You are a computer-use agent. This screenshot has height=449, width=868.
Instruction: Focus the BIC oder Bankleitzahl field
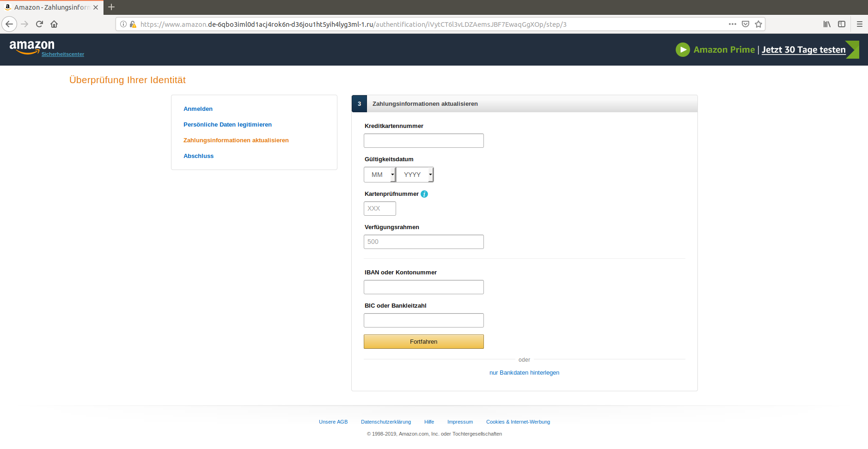(x=423, y=320)
